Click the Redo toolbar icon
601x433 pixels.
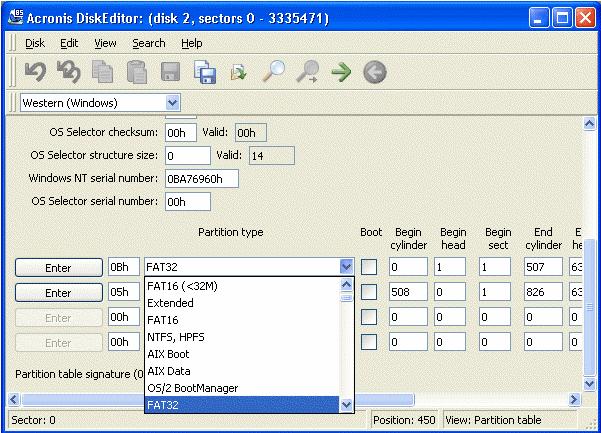(x=69, y=72)
